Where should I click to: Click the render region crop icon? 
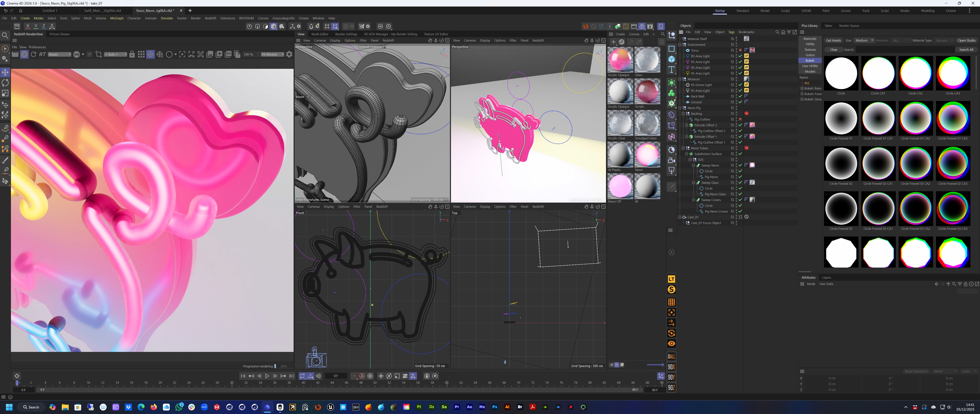[x=99, y=54]
